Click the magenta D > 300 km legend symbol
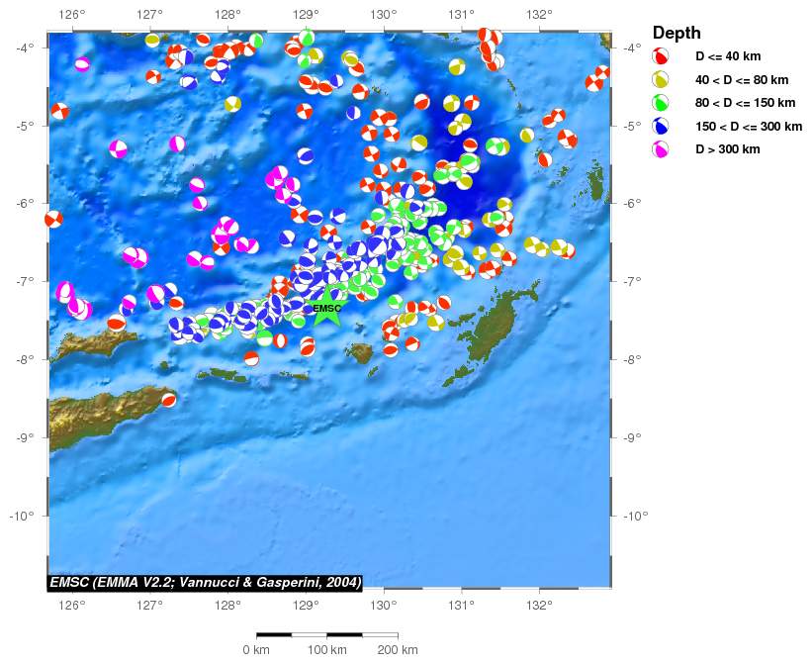 [661, 149]
